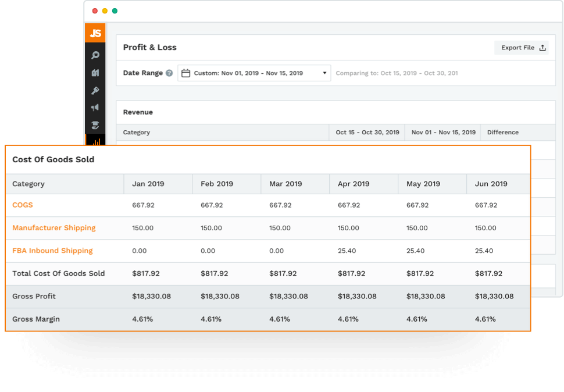Select the FBA Inbound Shipping category
The width and height of the screenshot is (564, 392).
pos(52,251)
